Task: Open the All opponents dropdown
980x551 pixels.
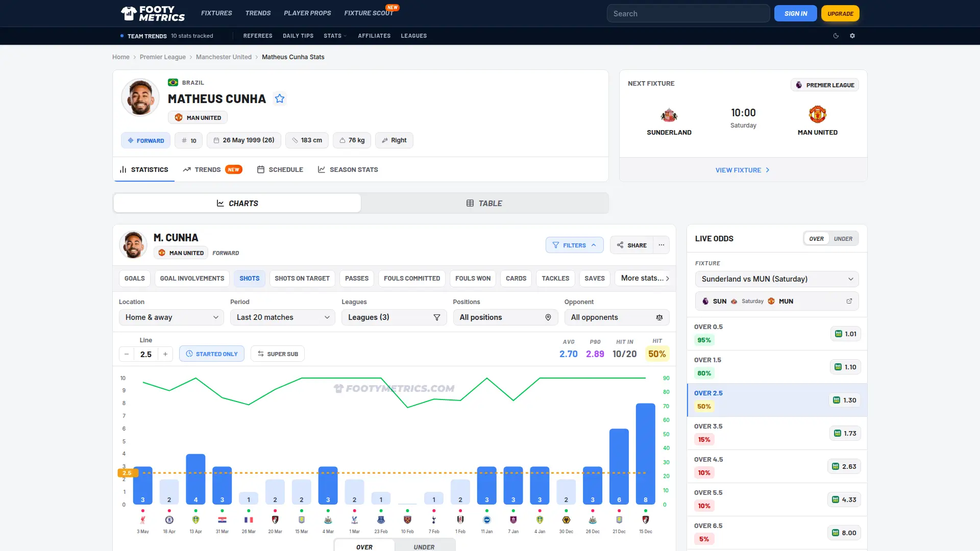Action: 617,317
